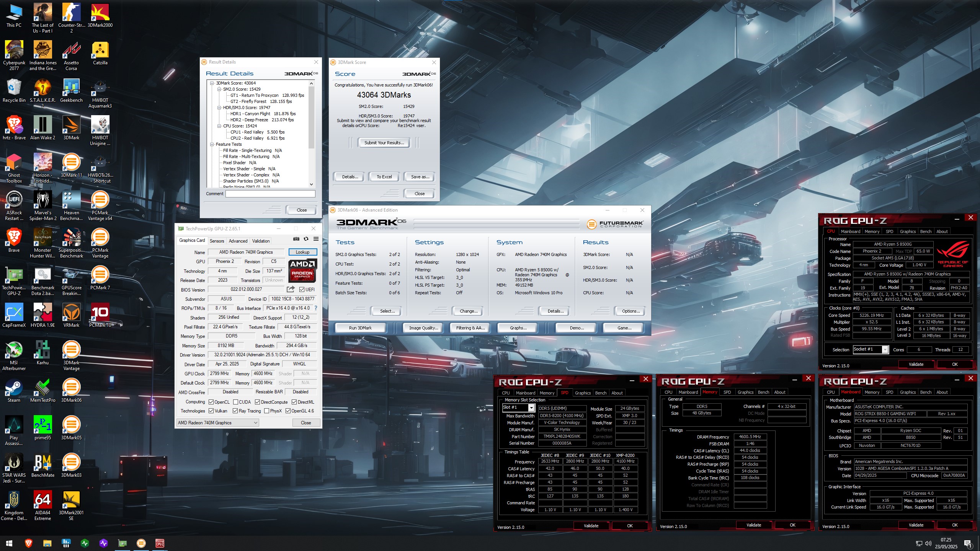Click the BIOS version share/export icon in GPU-Z
Image resolution: width=980 pixels, height=551 pixels.
click(291, 289)
